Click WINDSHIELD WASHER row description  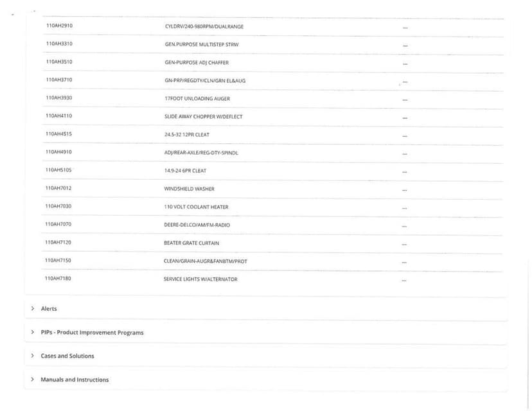pos(190,189)
